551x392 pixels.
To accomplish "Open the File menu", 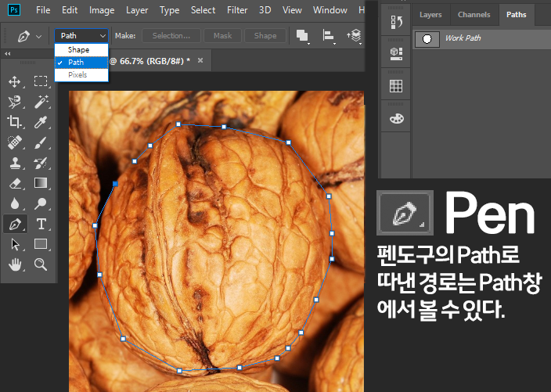I will (43, 10).
